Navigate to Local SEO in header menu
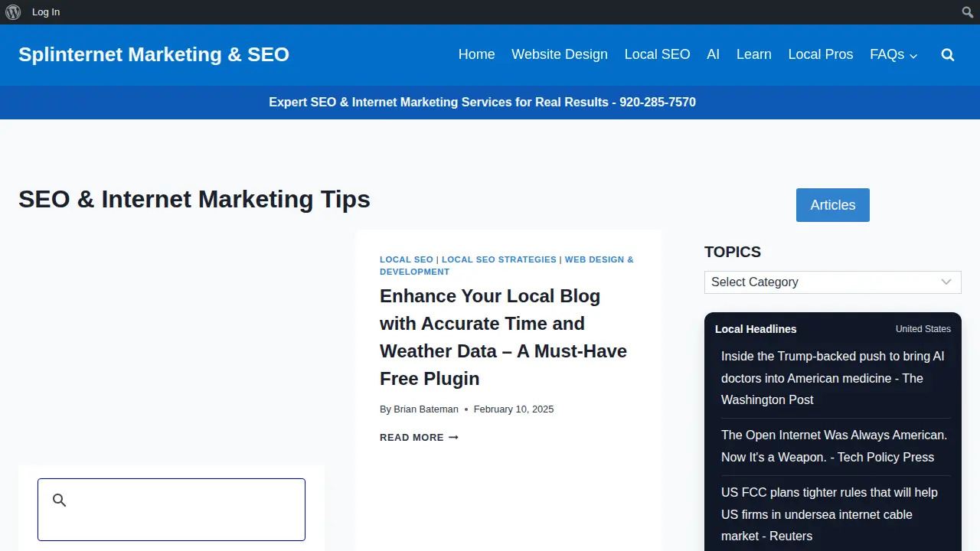Image resolution: width=980 pixels, height=551 pixels. click(657, 54)
